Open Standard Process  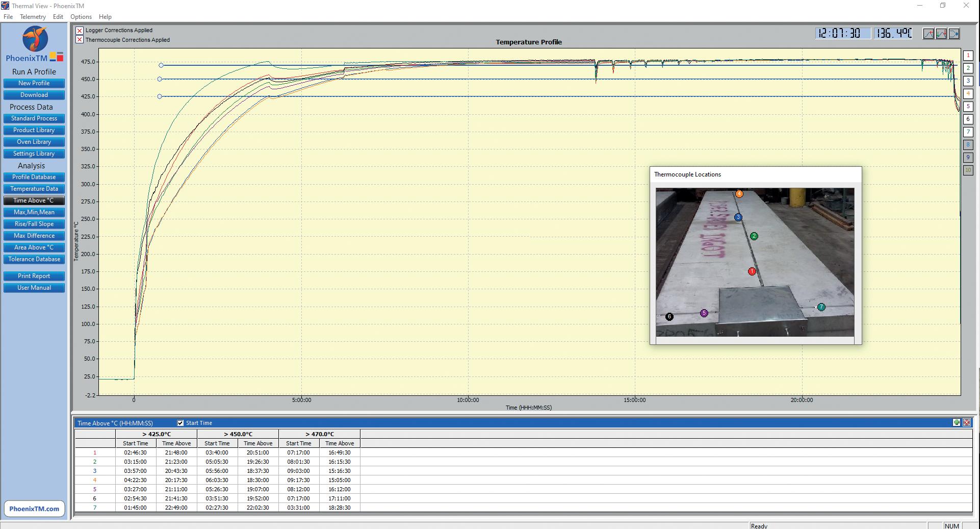[34, 118]
